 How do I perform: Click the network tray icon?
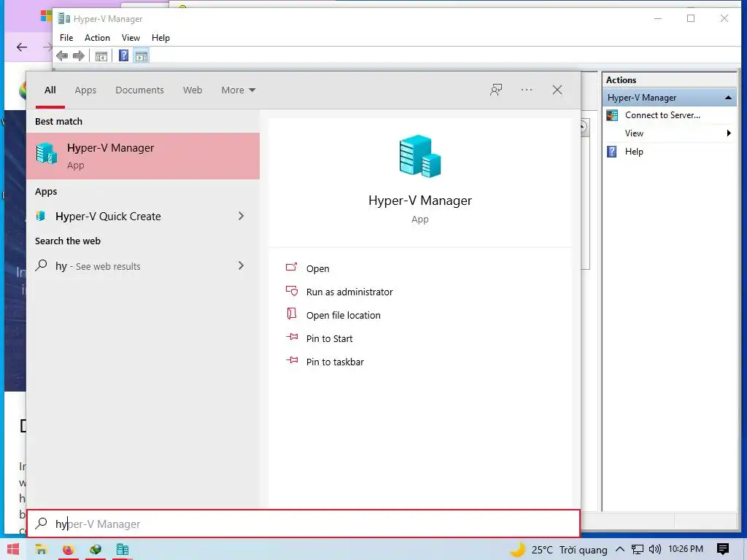(637, 550)
